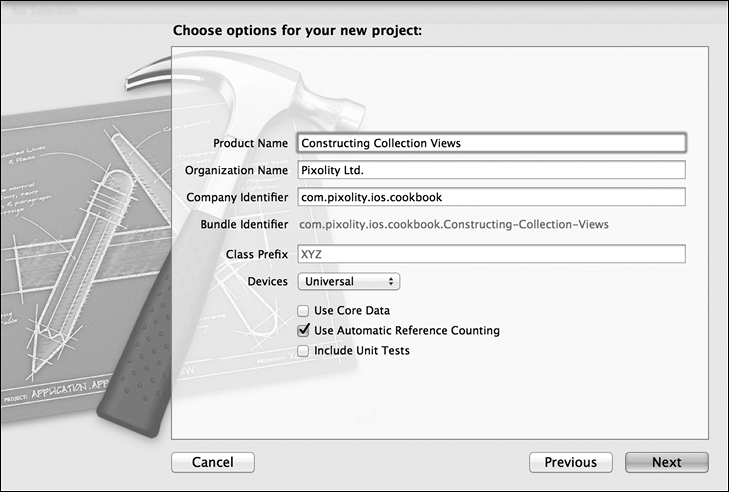Click the generated Bundle Identifier value text
The height and width of the screenshot is (493, 730).
pos(453,225)
